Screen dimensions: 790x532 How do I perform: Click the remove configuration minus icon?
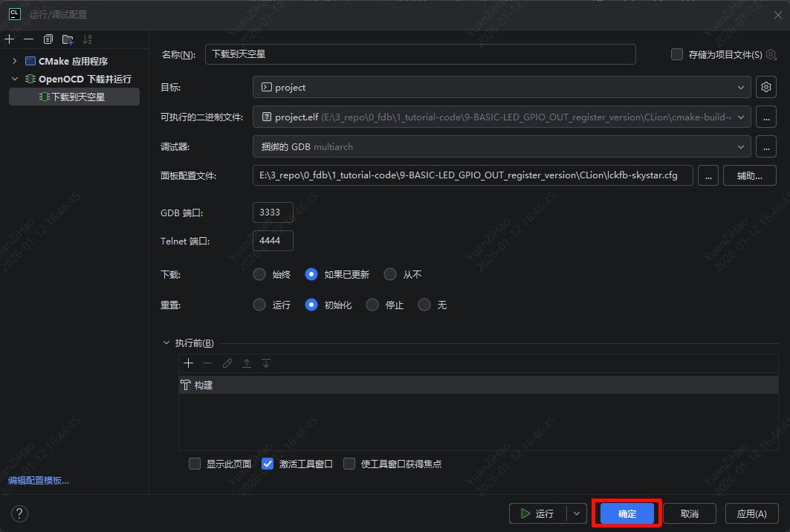tap(28, 39)
